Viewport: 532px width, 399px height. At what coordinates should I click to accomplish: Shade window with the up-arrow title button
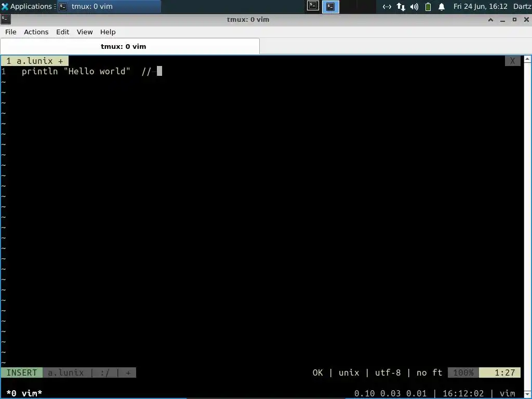(490, 20)
